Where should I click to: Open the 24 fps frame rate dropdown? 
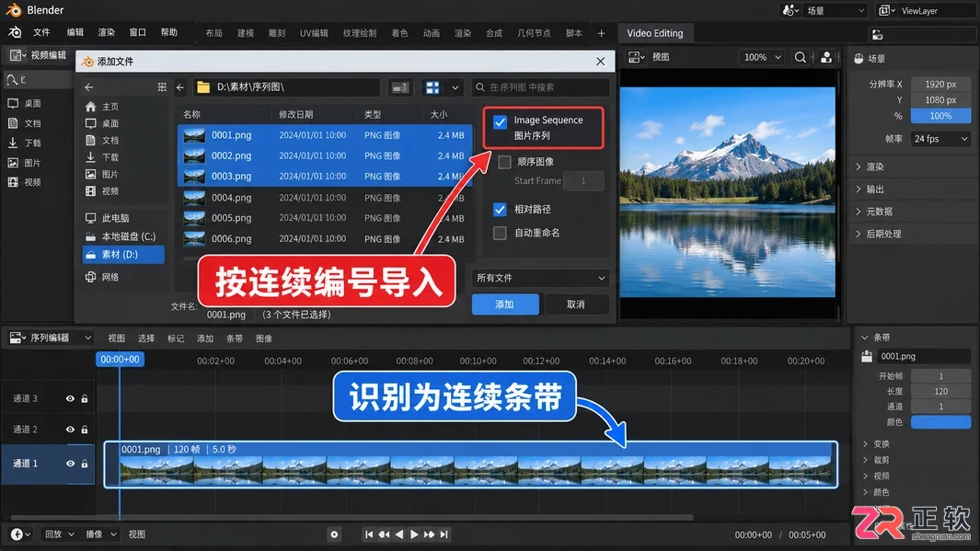[x=940, y=139]
